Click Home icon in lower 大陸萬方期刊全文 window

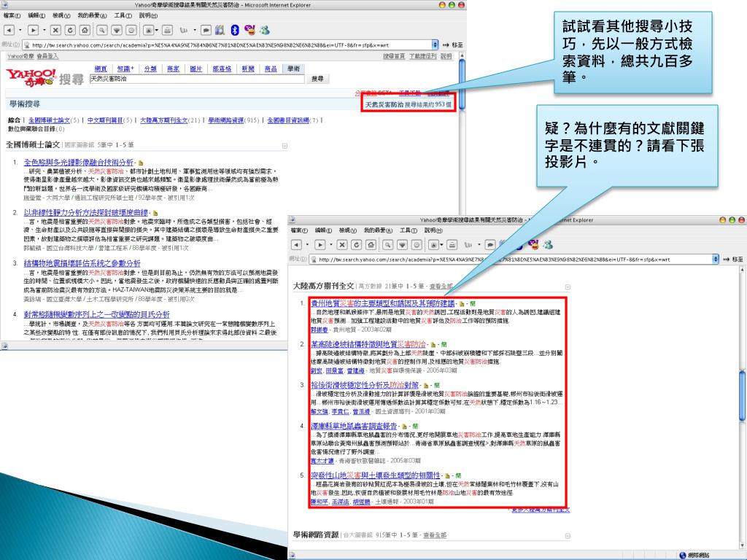pyautogui.click(x=371, y=245)
